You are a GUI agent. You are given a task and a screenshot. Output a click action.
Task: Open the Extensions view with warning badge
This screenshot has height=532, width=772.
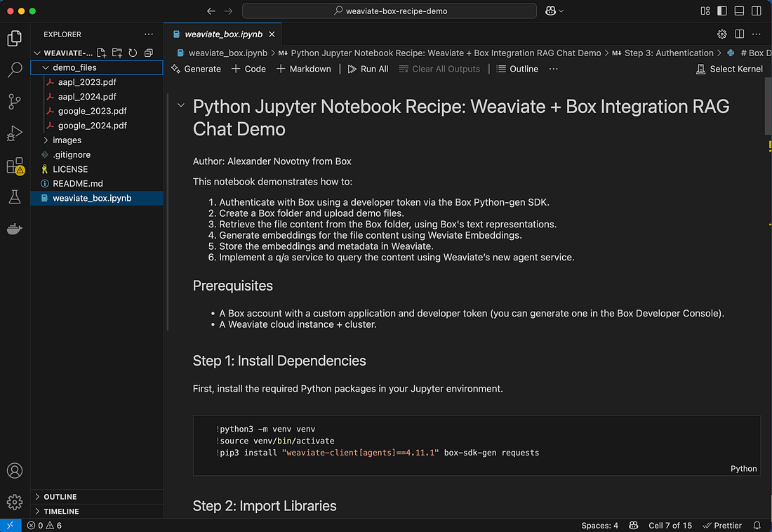pos(14,166)
